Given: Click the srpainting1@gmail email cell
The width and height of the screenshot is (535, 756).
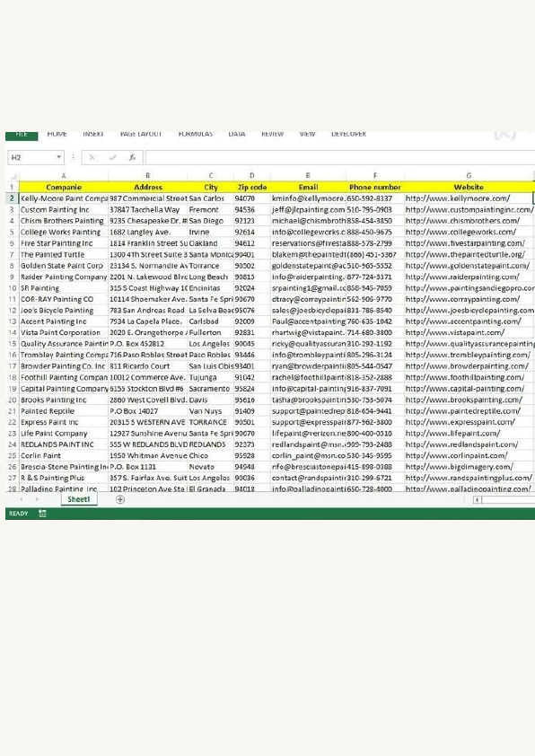Looking at the screenshot, I should (308, 288).
